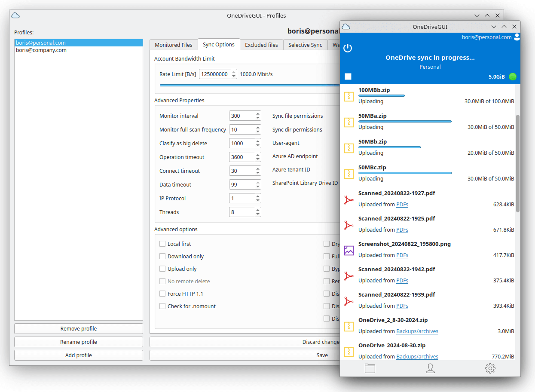Enable the Download only option
The height and width of the screenshot is (392, 535).
[162, 256]
